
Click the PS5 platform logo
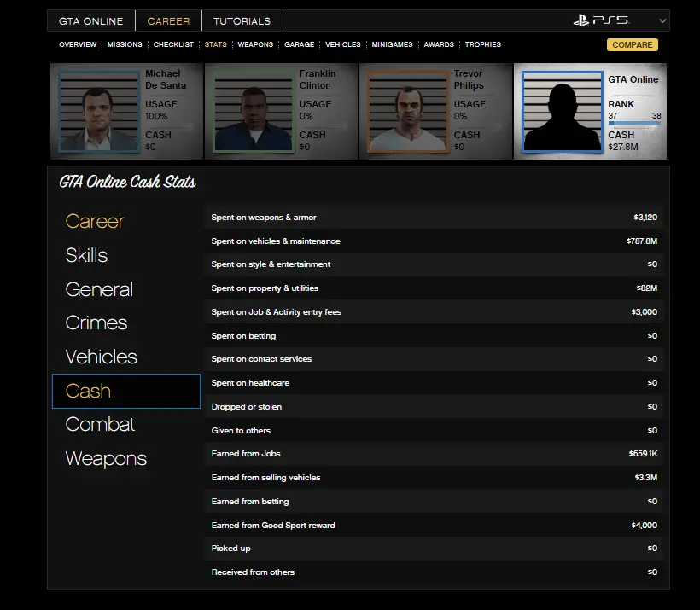[x=601, y=20]
